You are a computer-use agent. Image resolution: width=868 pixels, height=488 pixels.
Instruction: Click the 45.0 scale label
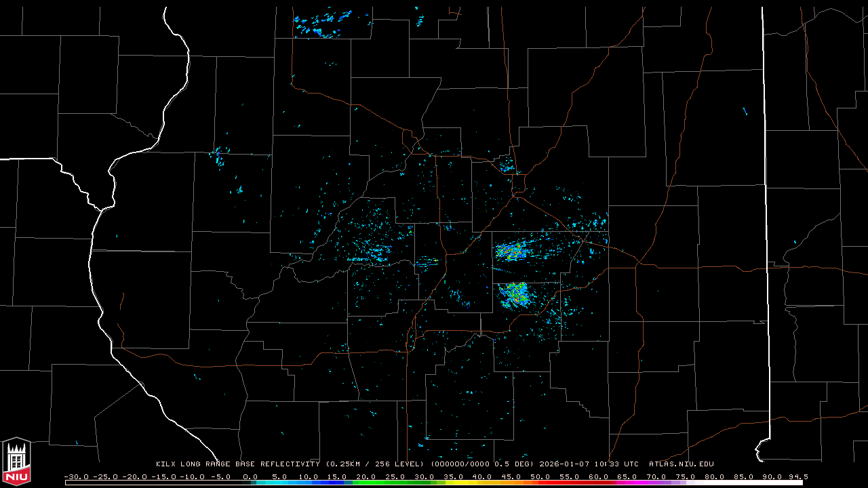tap(511, 476)
